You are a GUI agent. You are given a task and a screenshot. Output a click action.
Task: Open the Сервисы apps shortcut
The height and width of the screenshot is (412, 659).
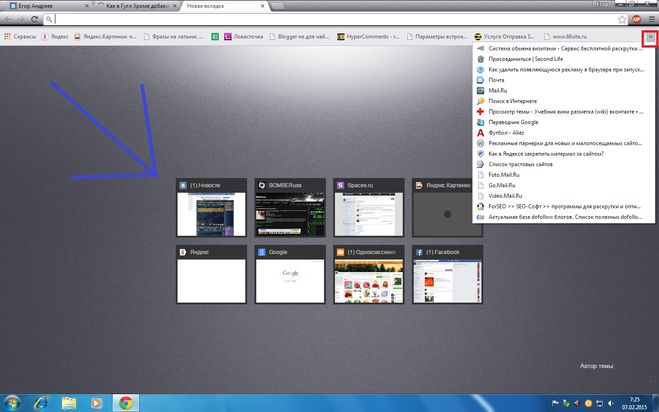(x=20, y=37)
